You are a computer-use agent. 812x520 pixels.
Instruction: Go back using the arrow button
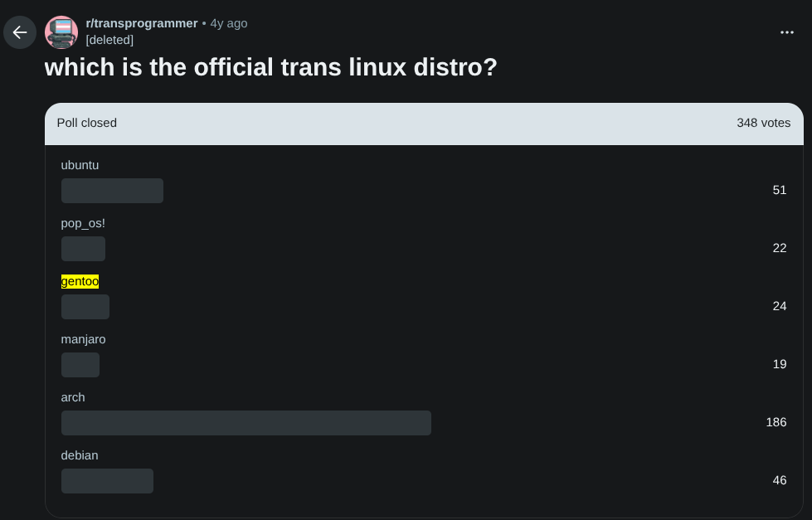pos(20,32)
